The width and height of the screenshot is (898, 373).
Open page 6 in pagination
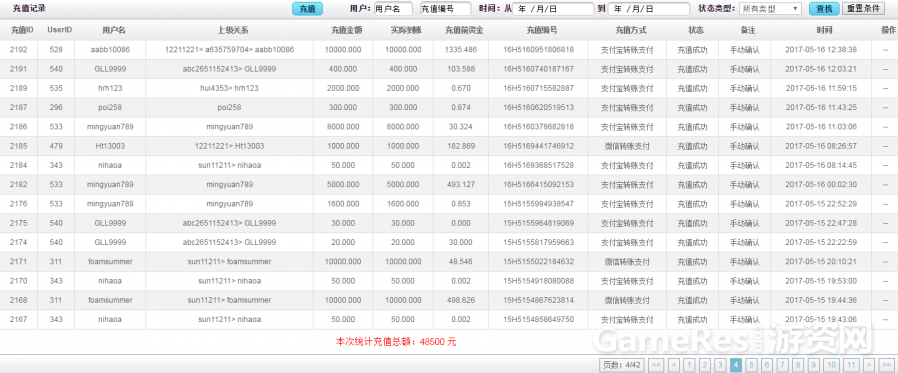[767, 364]
